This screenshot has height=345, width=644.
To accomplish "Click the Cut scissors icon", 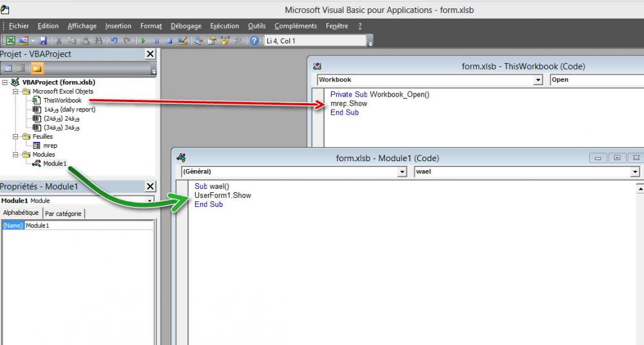I will coord(59,41).
